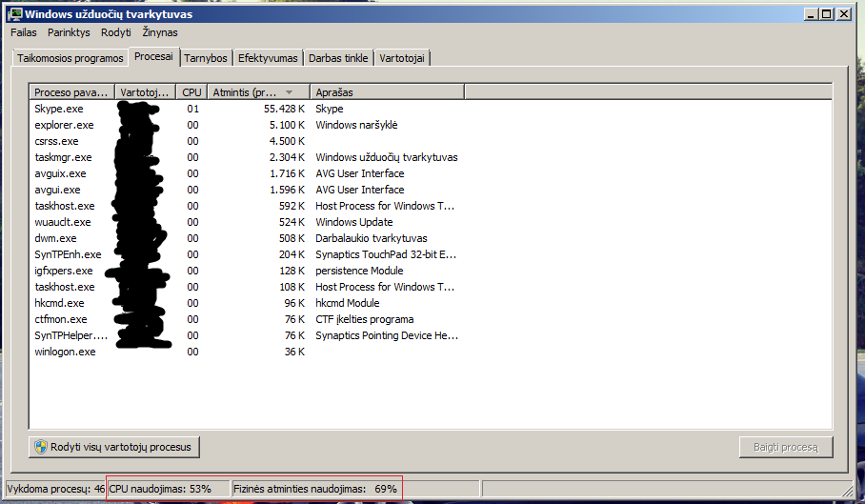Image resolution: width=865 pixels, height=504 pixels.
Task: Open the Failas menu
Action: click(x=24, y=32)
